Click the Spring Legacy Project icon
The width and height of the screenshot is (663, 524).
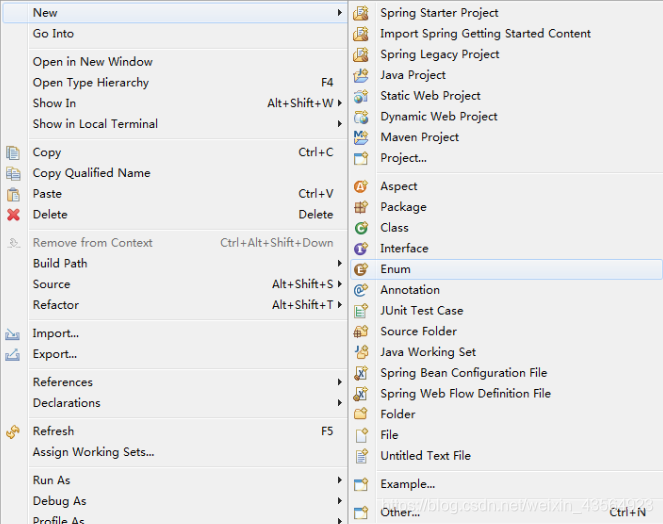[x=361, y=55]
